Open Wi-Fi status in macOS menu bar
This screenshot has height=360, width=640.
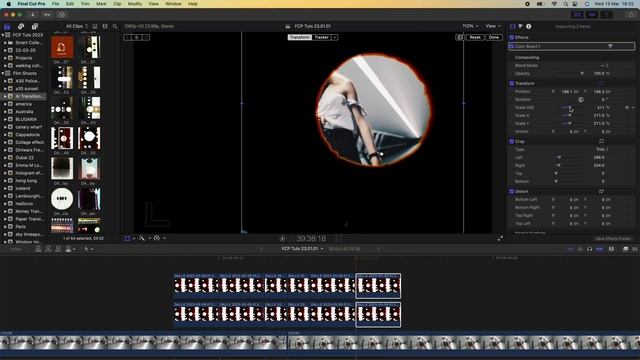click(x=554, y=4)
